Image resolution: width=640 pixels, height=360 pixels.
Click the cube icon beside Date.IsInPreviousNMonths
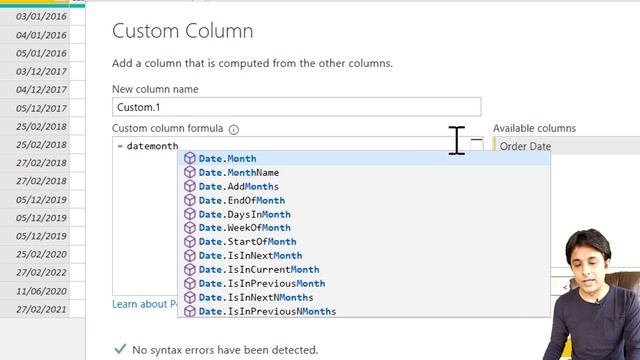point(190,311)
